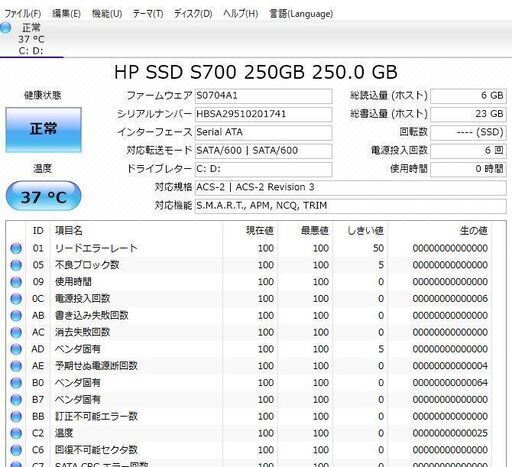Select the リードエラーレート attribute name

point(96,248)
